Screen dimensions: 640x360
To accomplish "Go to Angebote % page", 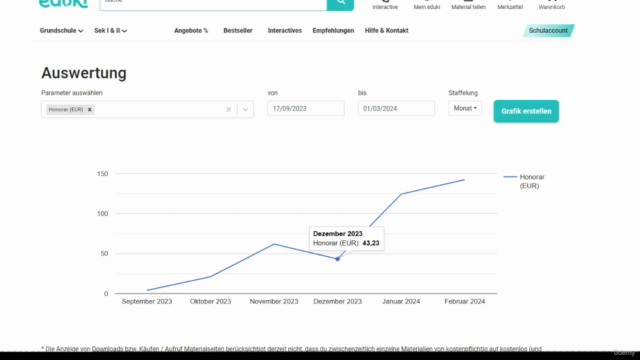I will point(191,31).
